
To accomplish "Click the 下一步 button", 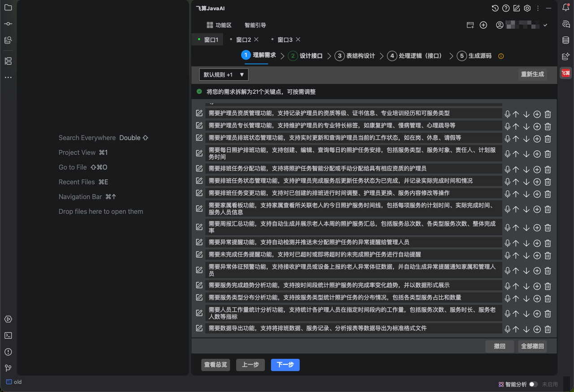I will click(285, 365).
